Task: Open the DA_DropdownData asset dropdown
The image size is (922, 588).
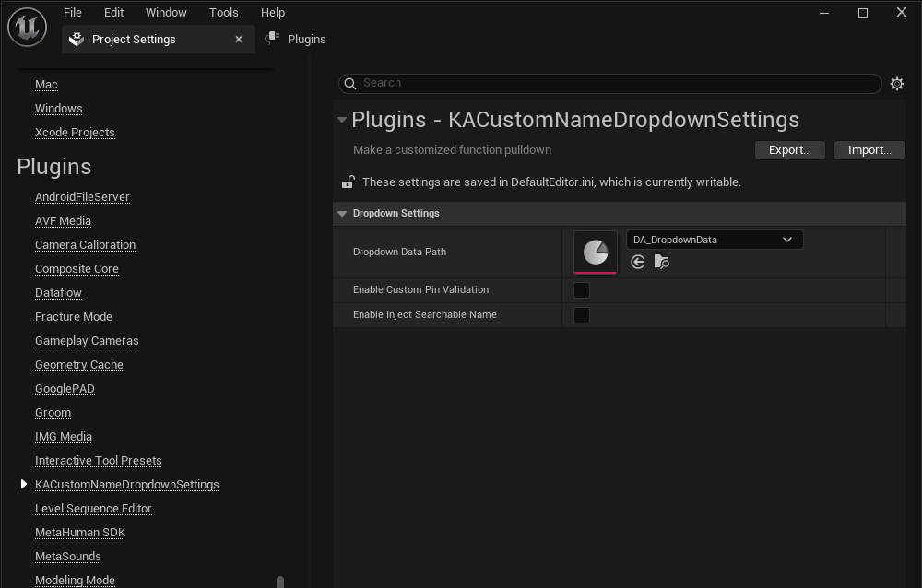Action: click(714, 240)
